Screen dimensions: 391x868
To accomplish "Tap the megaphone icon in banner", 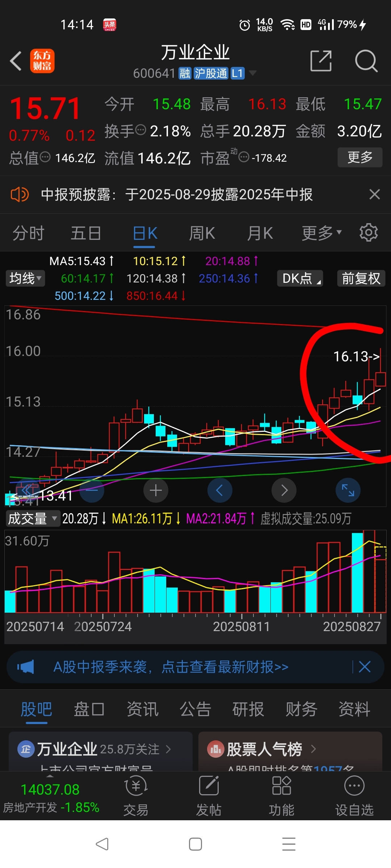I will click(26, 667).
